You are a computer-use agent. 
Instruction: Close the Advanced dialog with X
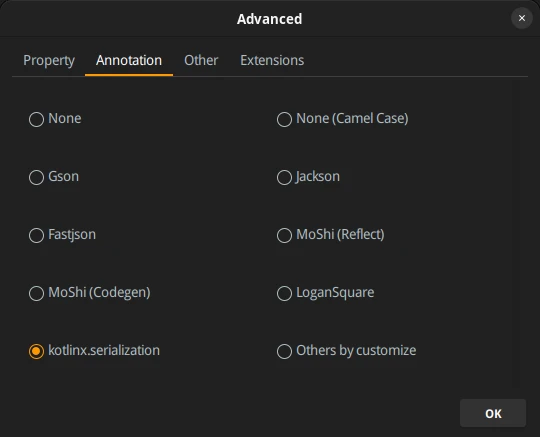[x=522, y=18]
